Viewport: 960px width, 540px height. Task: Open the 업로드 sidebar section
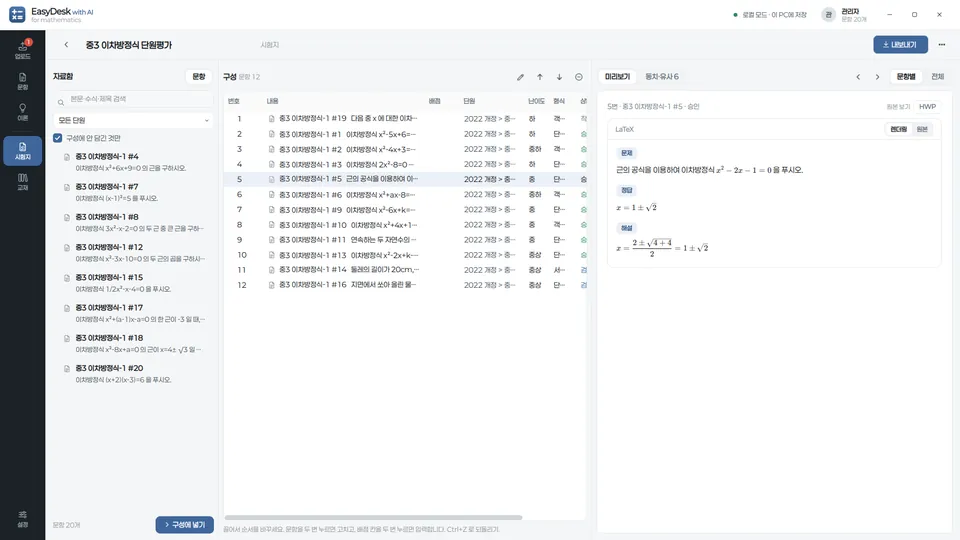pyautogui.click(x=23, y=49)
